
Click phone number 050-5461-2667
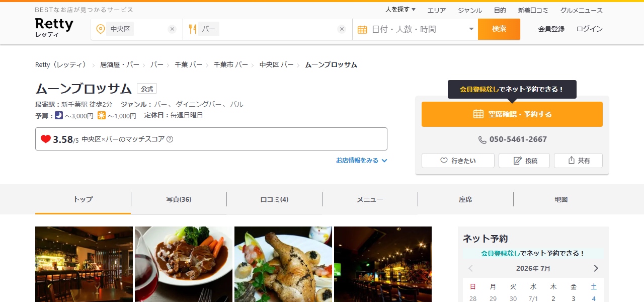tap(512, 139)
